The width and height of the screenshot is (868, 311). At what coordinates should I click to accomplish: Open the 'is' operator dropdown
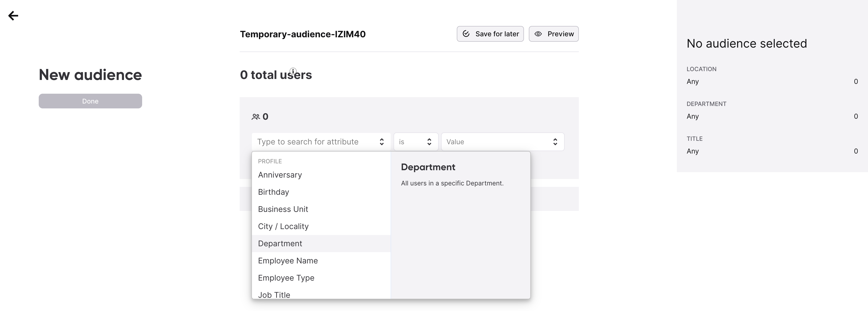pyautogui.click(x=416, y=142)
